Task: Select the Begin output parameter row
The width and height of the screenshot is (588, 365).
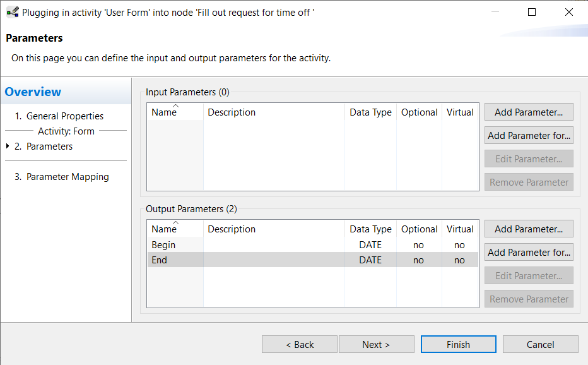Action: tap(313, 245)
